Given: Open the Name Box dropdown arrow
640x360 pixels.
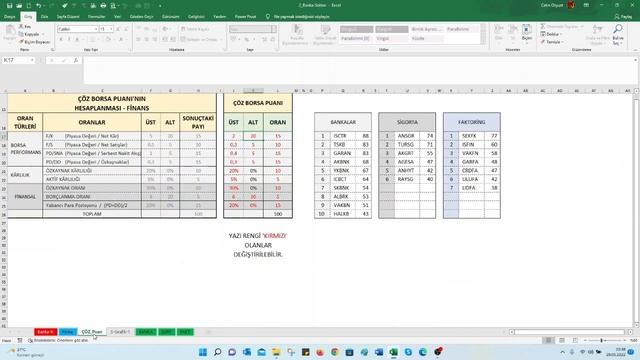Looking at the screenshot, I should click(x=32, y=60).
